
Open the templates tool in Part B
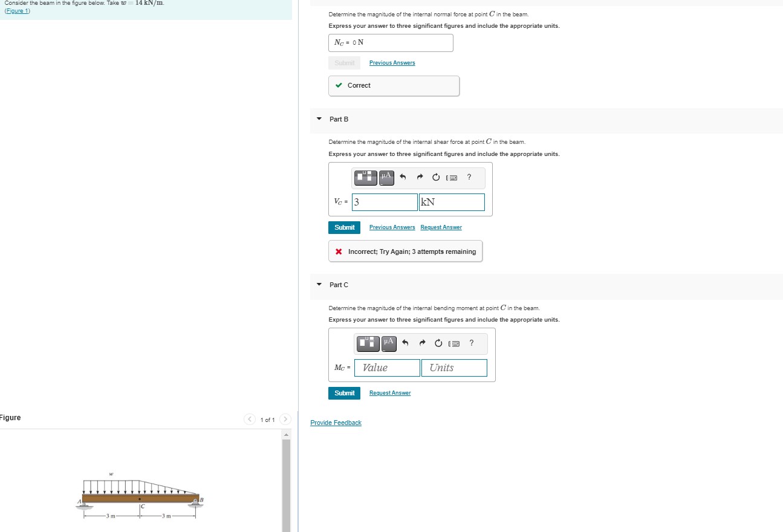coord(366,177)
